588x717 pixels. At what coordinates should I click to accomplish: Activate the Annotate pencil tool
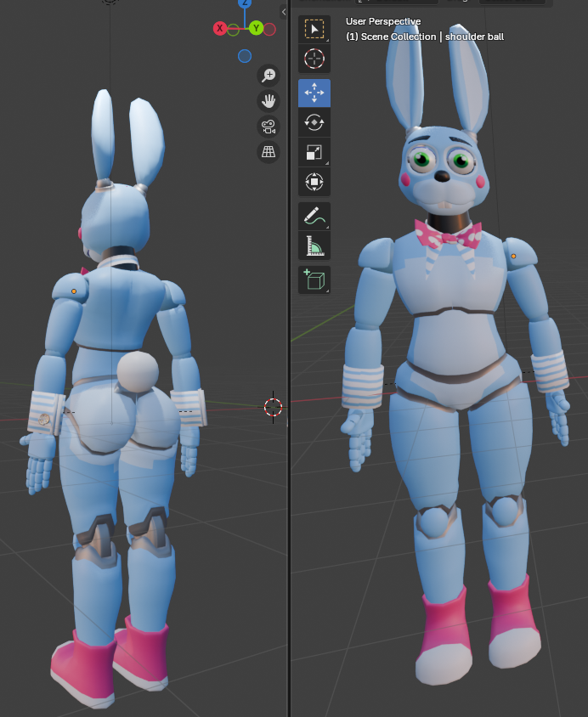[314, 216]
